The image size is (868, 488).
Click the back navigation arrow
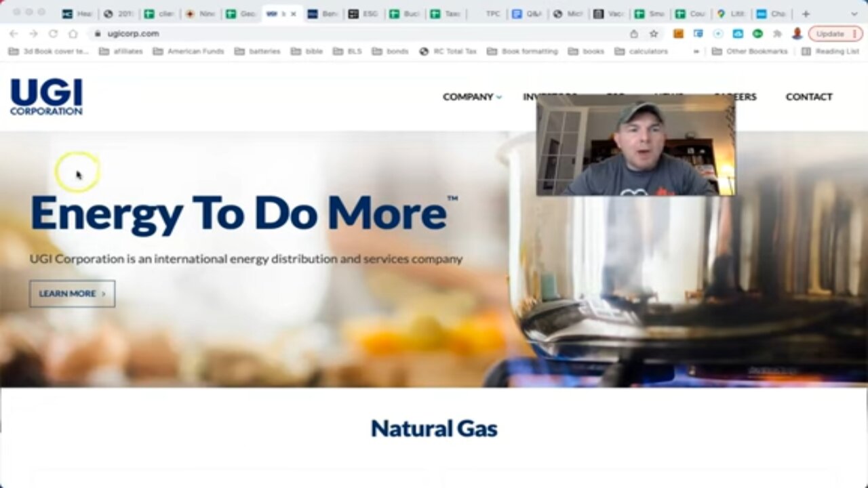click(x=14, y=33)
